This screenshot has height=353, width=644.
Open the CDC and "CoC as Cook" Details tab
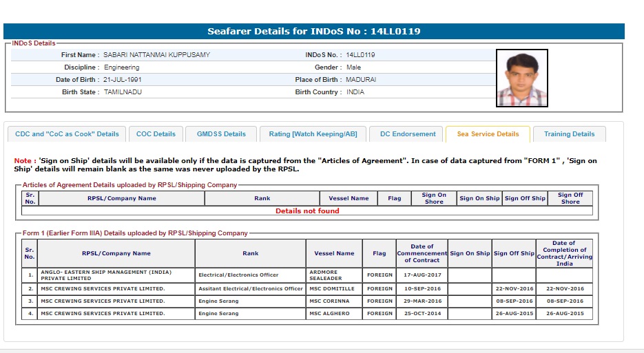click(67, 134)
